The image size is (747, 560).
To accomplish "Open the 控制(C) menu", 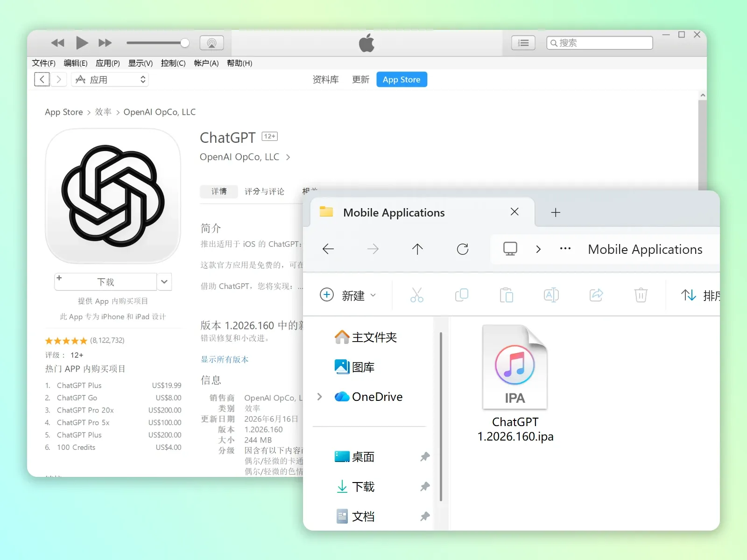I will (x=173, y=63).
